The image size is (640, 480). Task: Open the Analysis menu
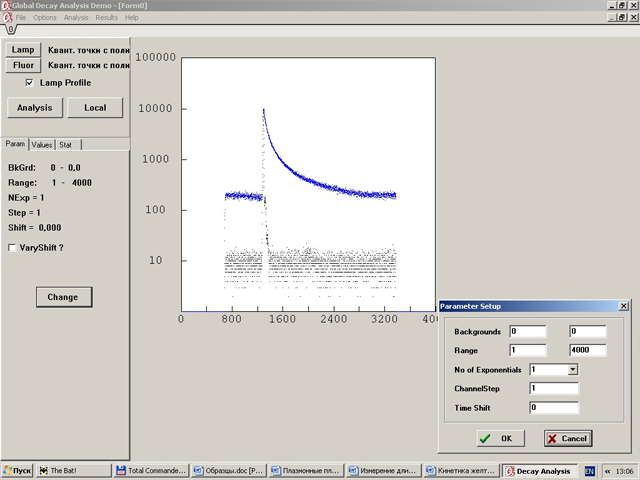click(x=75, y=18)
